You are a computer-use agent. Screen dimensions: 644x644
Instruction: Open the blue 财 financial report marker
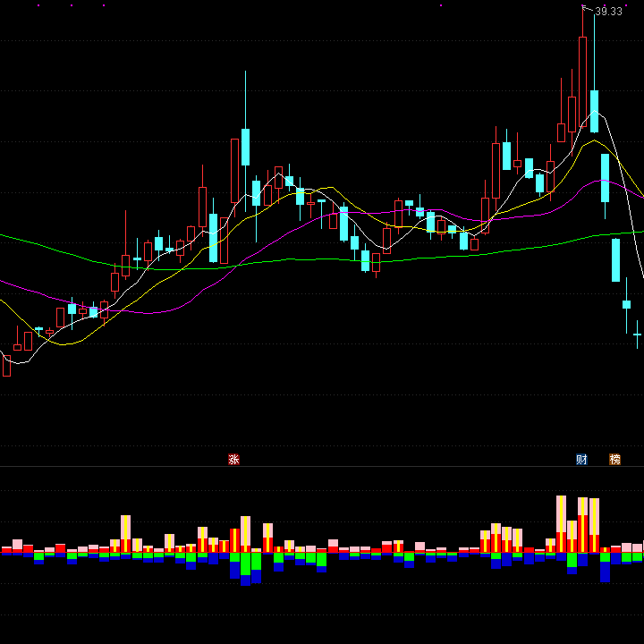click(581, 459)
